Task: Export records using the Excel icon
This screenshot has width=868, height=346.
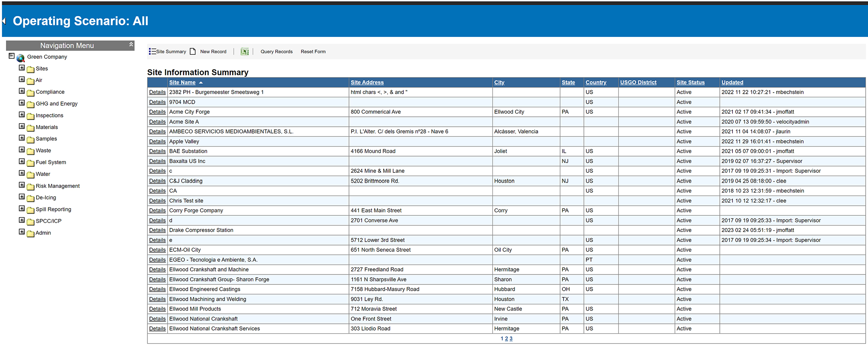Action: 245,52
